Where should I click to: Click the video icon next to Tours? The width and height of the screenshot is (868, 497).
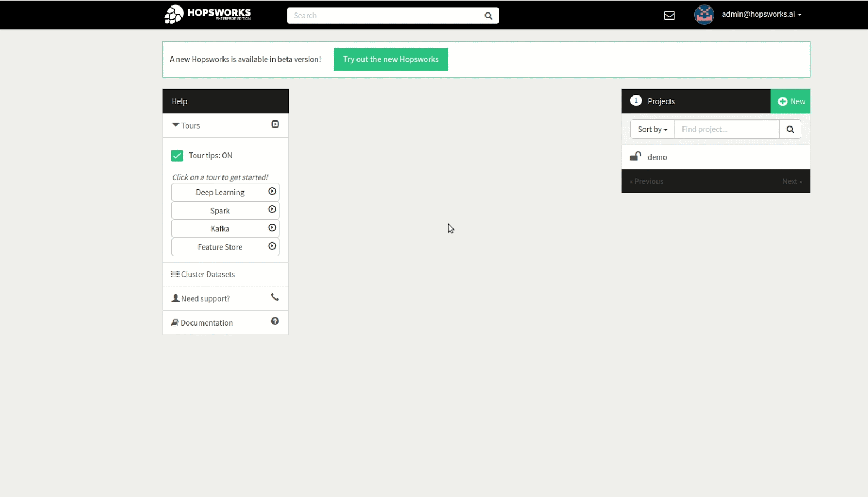(x=275, y=124)
